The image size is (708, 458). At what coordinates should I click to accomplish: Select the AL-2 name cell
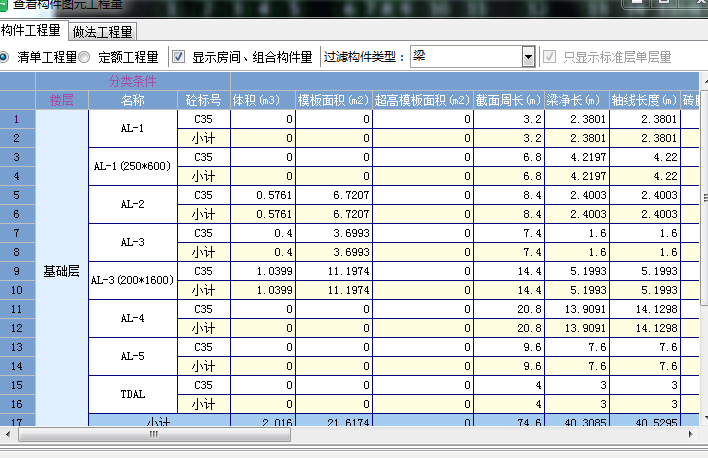point(133,204)
